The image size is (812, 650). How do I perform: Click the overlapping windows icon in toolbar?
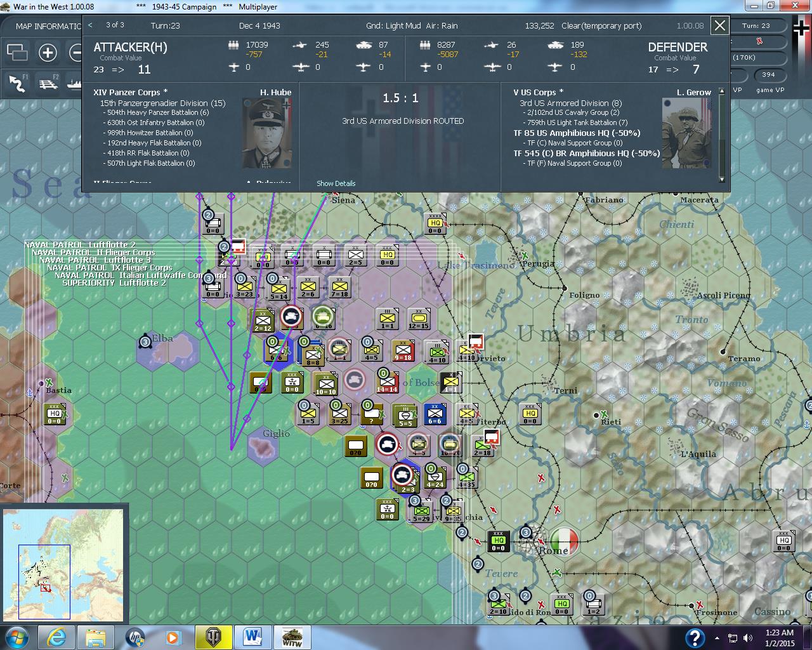17,53
